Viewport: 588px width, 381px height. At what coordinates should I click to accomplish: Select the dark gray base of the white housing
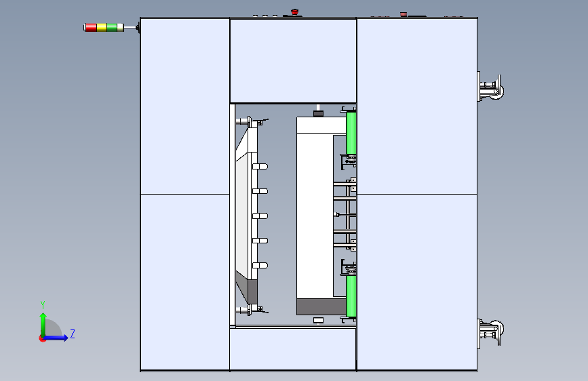[x=321, y=306]
